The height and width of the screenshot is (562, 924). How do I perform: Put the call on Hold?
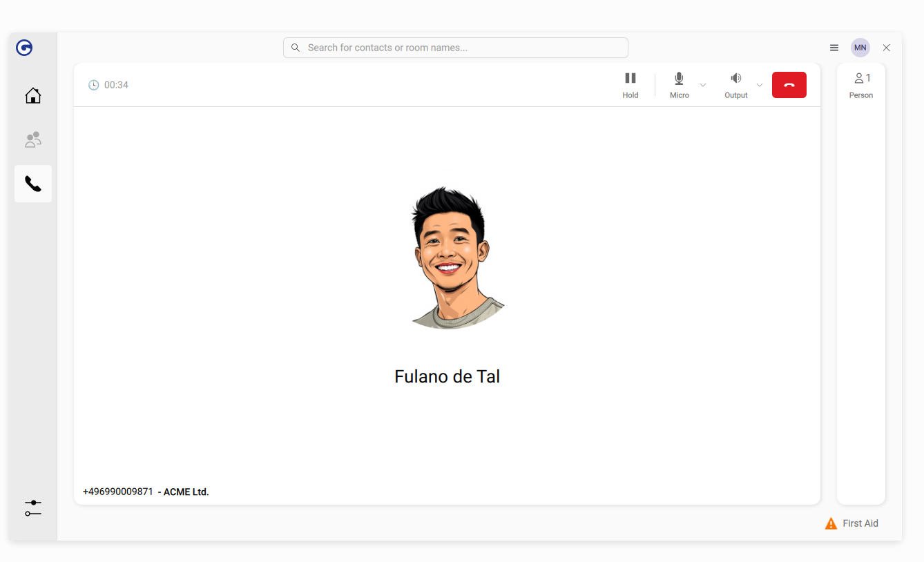coord(630,84)
